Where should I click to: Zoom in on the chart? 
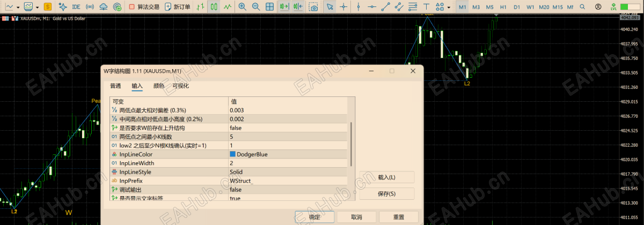(243, 7)
